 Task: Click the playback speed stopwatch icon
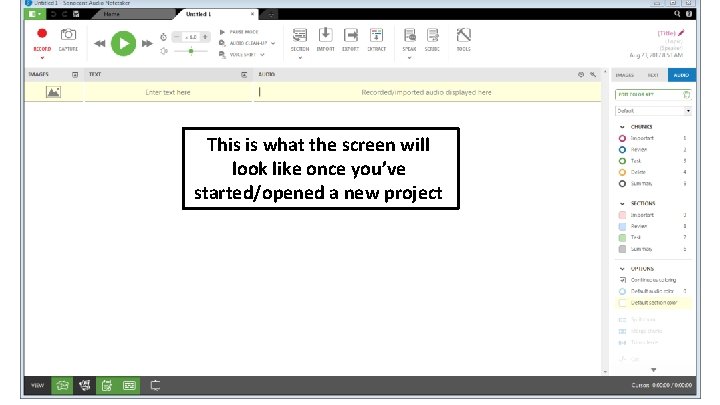pos(163,37)
